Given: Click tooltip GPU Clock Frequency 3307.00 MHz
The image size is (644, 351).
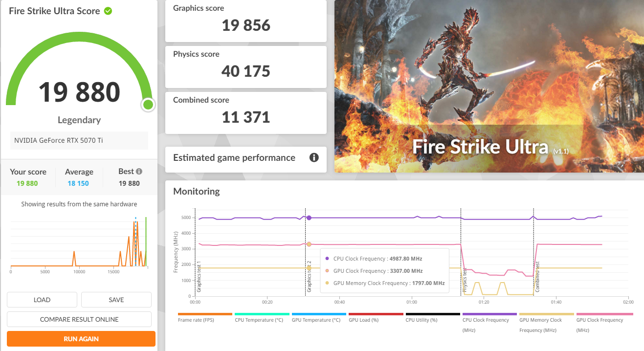Looking at the screenshot, I should click(378, 271).
